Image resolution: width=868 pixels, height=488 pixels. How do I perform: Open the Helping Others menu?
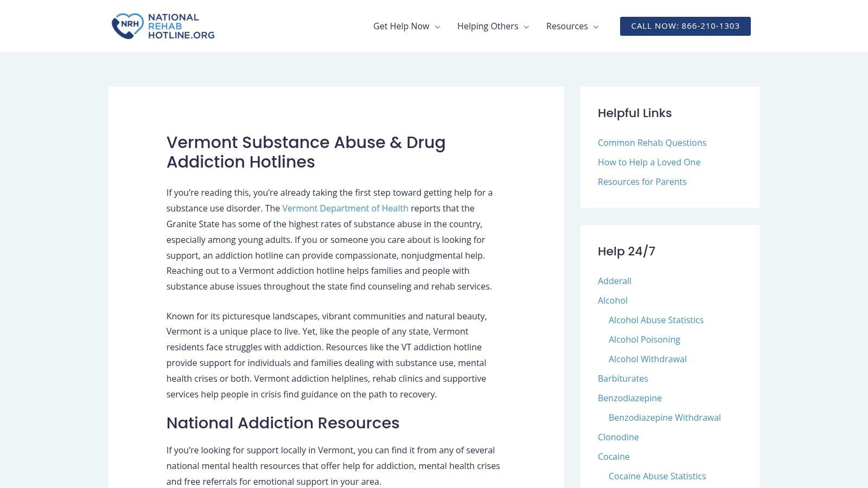tap(487, 26)
